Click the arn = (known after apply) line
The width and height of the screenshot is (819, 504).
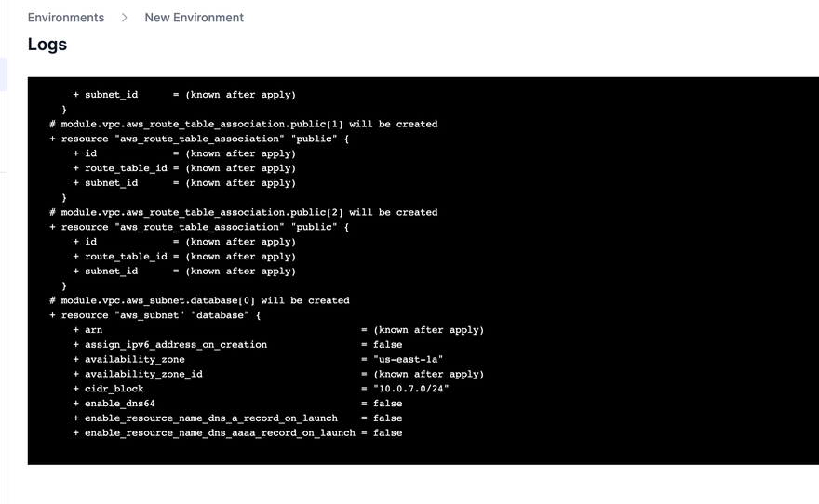278,330
